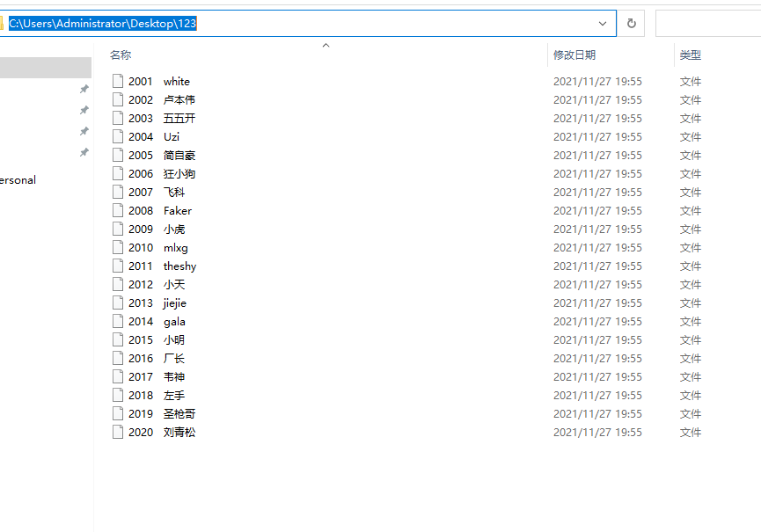Sort files by 修改日期 column header
The height and width of the screenshot is (532, 761).
point(574,55)
